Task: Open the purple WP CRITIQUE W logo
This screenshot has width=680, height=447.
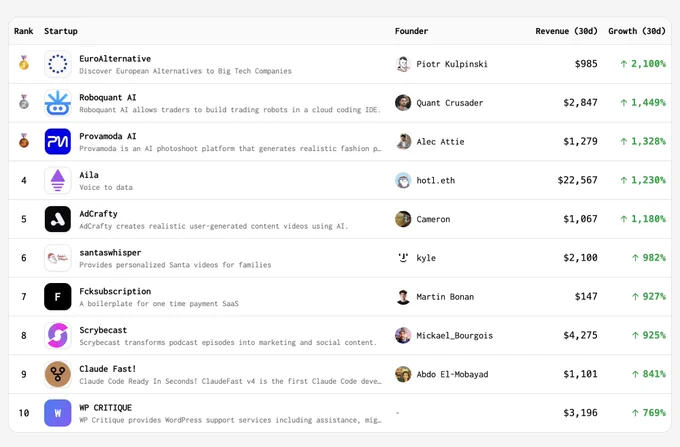Action: click(x=58, y=413)
